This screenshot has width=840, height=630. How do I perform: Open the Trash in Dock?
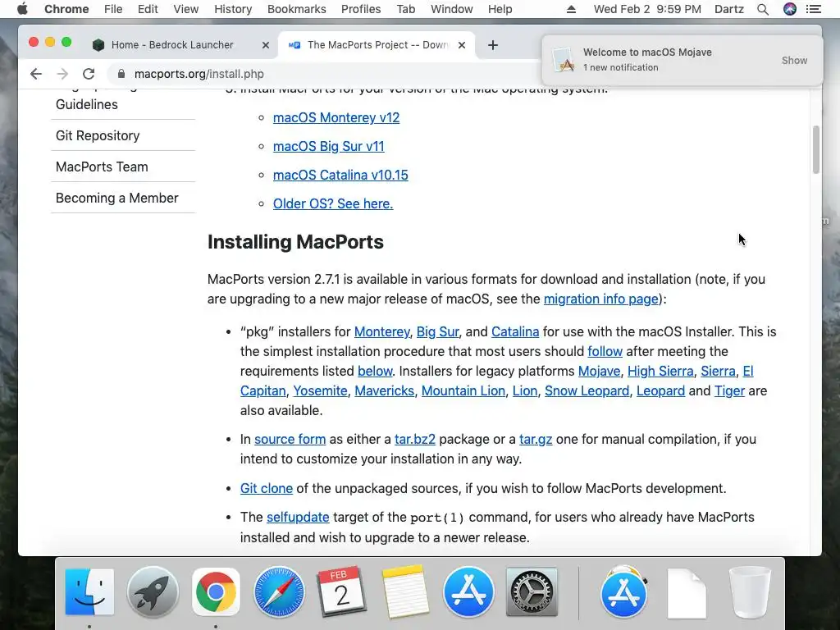tap(750, 592)
